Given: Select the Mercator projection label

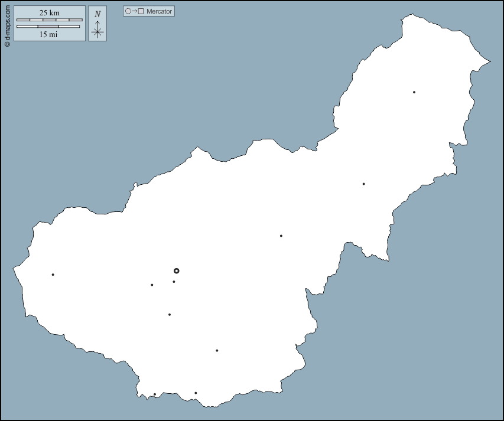Looking at the screenshot, I should [x=159, y=11].
